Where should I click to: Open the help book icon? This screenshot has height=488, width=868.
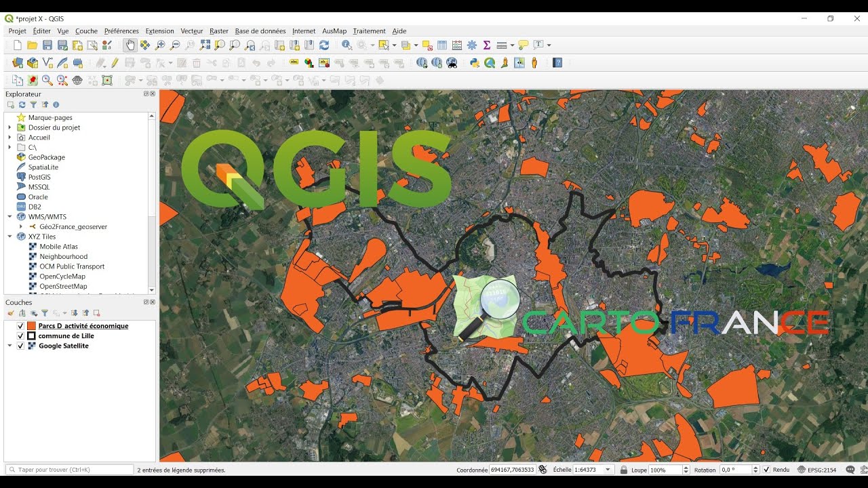pyautogui.click(x=557, y=63)
